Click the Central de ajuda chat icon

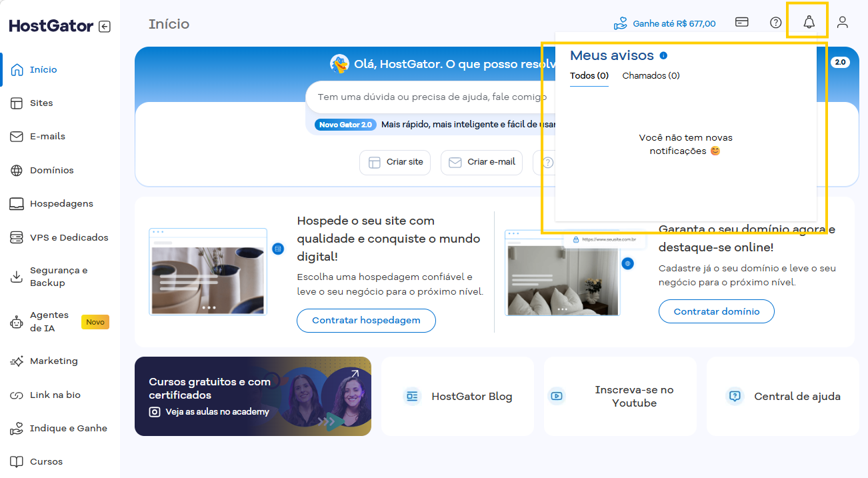(735, 396)
